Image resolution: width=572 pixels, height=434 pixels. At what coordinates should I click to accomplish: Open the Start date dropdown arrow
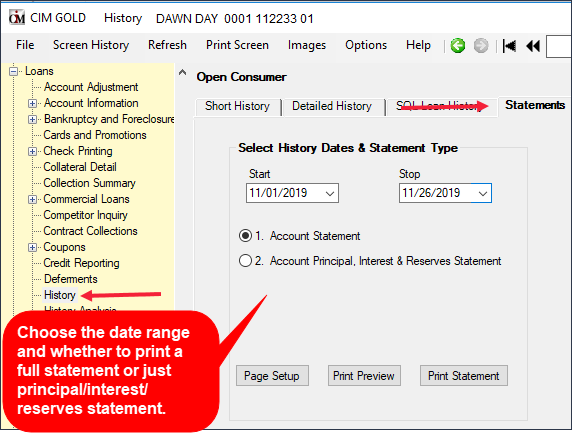pos(330,193)
